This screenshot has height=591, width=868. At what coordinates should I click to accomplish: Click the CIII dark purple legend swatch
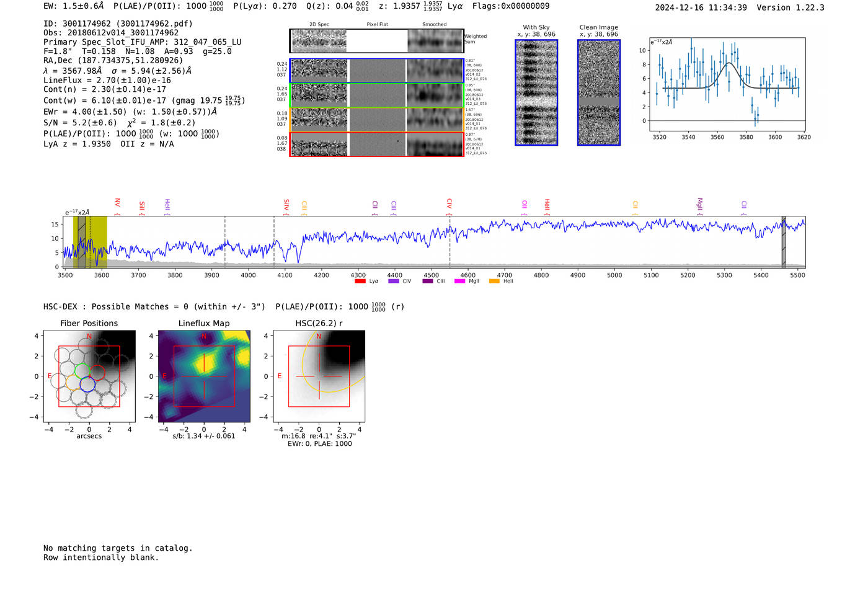[428, 281]
